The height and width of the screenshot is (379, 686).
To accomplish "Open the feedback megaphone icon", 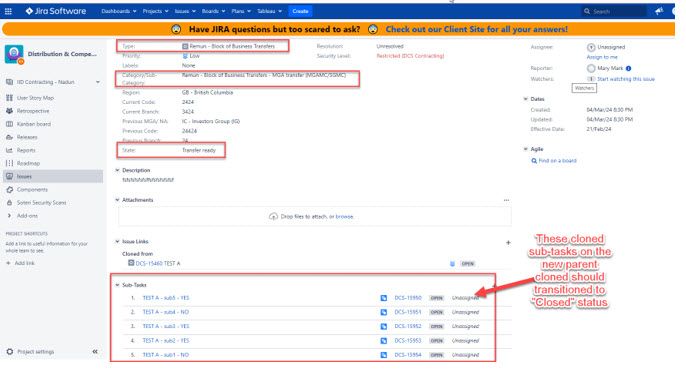I will pyautogui.click(x=659, y=11).
